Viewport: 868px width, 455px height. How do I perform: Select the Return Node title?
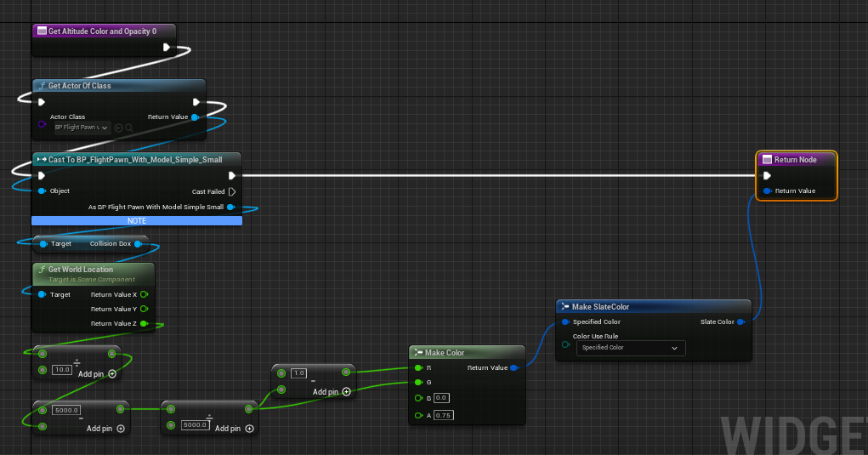coord(796,159)
